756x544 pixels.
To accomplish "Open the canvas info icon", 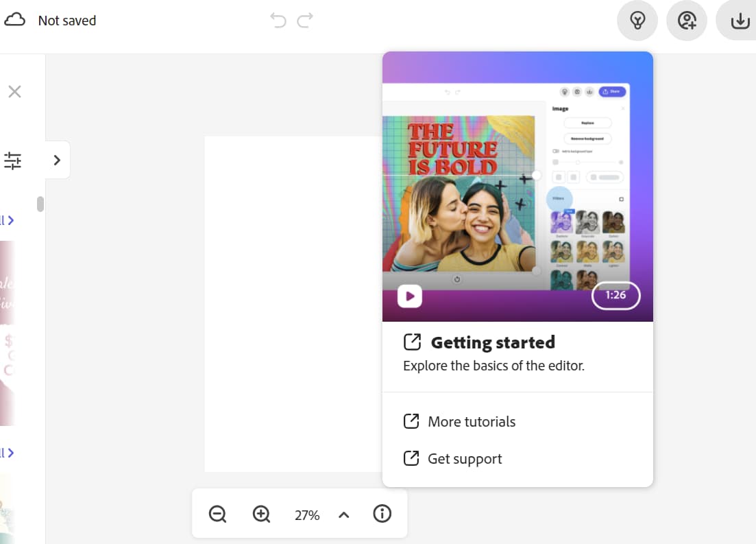I will pyautogui.click(x=382, y=514).
